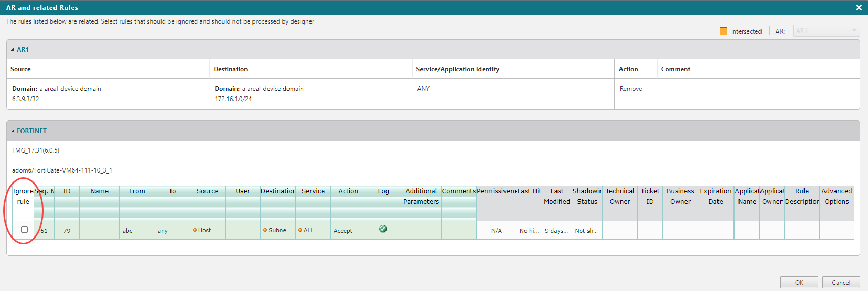Screen dimensions: 868x291
Task: Open the AR dropdown selector
Action: pos(826,31)
